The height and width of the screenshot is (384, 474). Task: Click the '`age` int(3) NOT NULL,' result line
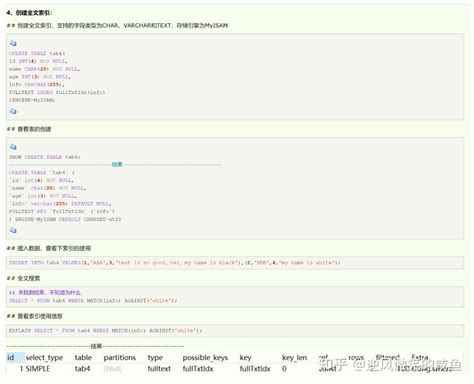43,196
